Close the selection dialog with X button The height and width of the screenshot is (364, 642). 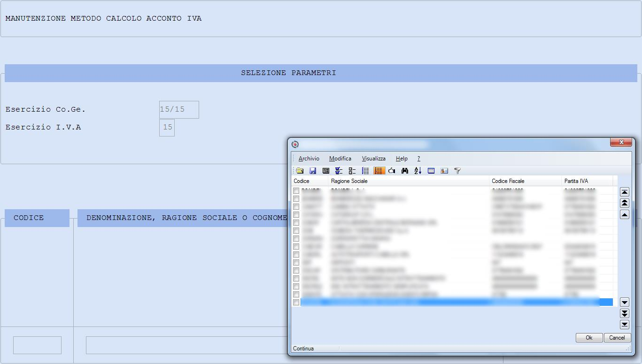click(621, 142)
